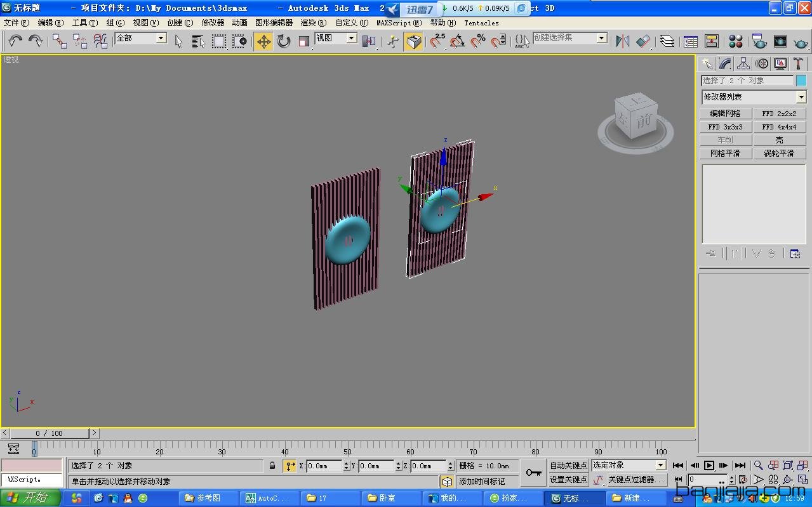812x507 pixels.
Task: Open the 关键点过滤器 key filters button
Action: [x=637, y=480]
